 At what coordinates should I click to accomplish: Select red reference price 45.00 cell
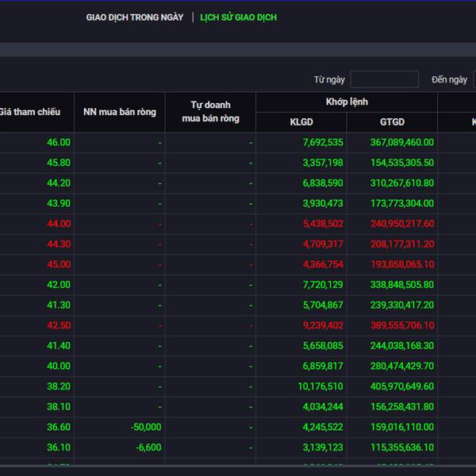pos(59,264)
